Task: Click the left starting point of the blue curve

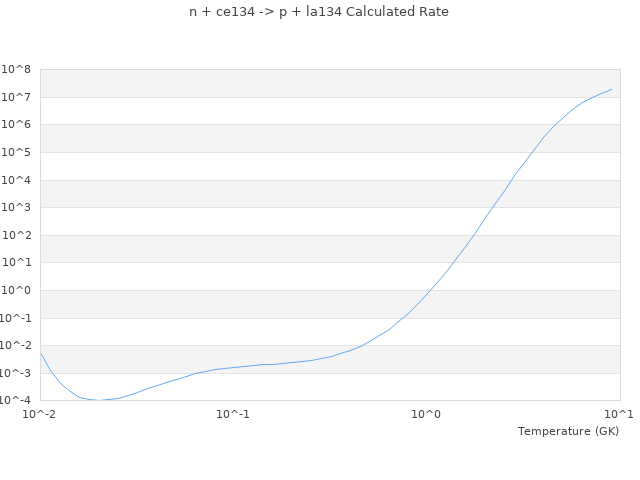Action: point(41,353)
